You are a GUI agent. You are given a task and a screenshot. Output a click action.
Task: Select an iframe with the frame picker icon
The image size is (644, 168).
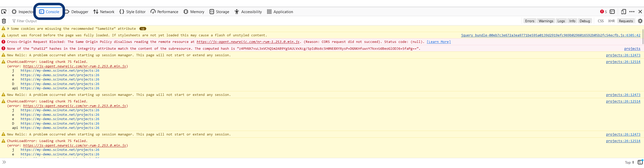(x=612, y=12)
